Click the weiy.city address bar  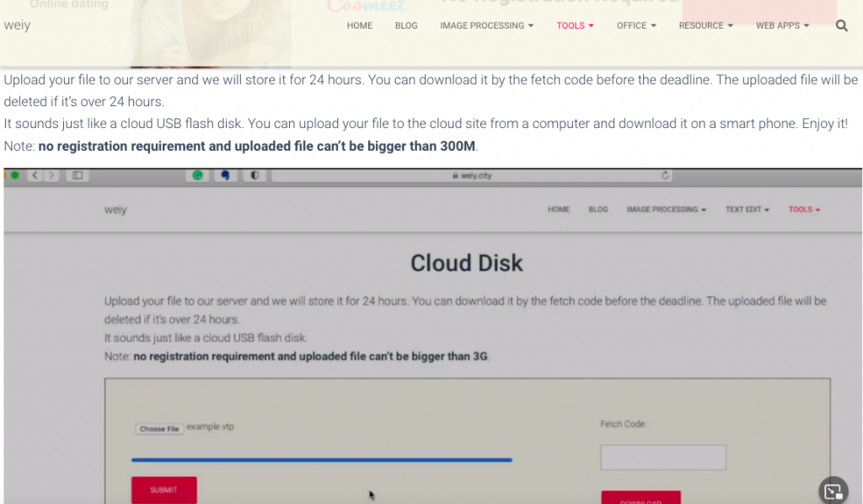click(472, 175)
